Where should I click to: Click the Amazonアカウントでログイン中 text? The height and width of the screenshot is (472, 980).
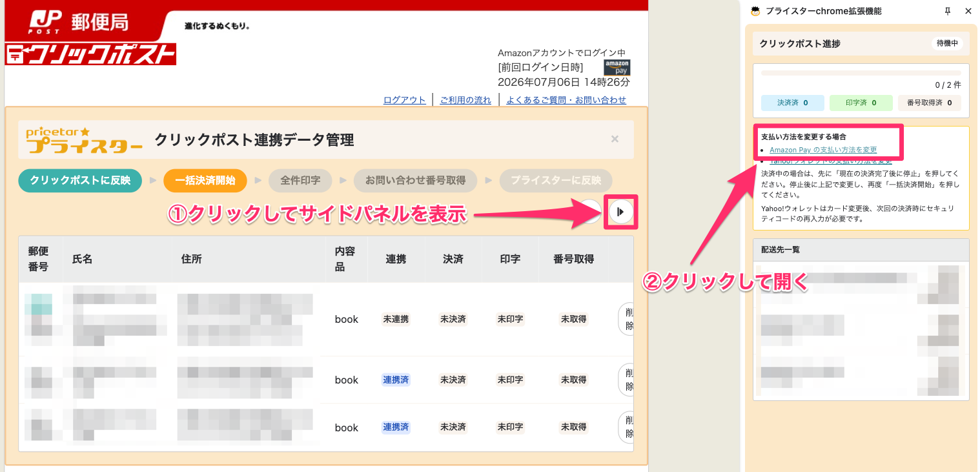[x=562, y=53]
